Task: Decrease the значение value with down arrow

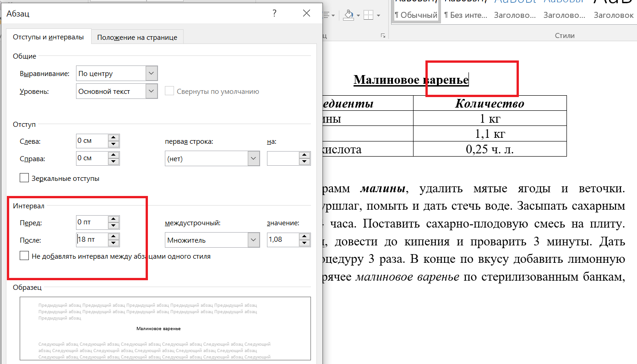Action: point(305,243)
